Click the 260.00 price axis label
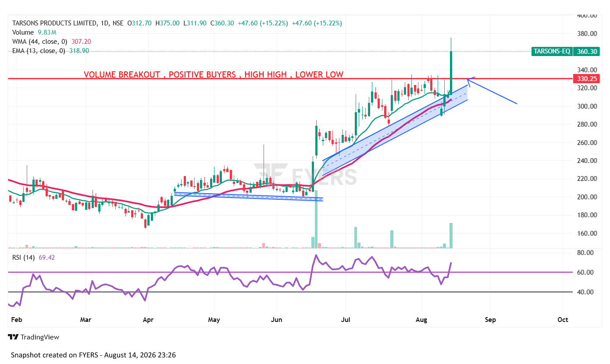The width and height of the screenshot is (610, 364). (x=587, y=143)
